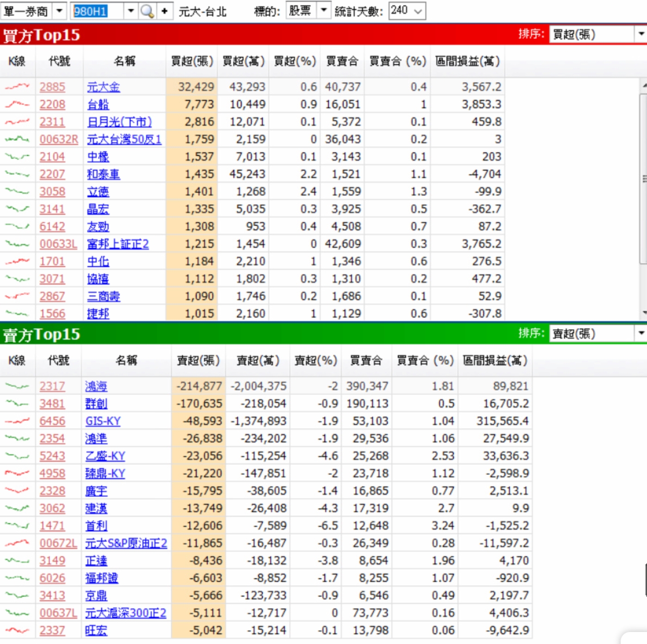
Task: Click the buyers table scrollbar thumb
Action: [x=643, y=179]
